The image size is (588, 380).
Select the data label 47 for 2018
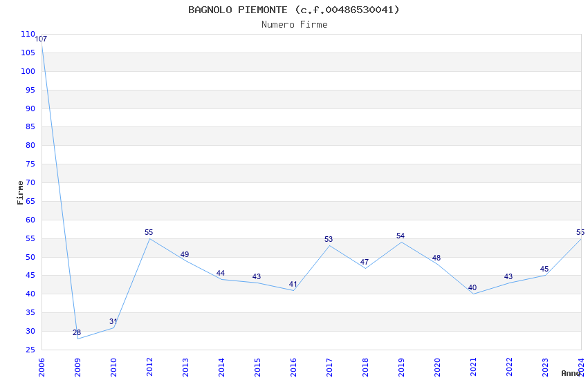tap(365, 262)
